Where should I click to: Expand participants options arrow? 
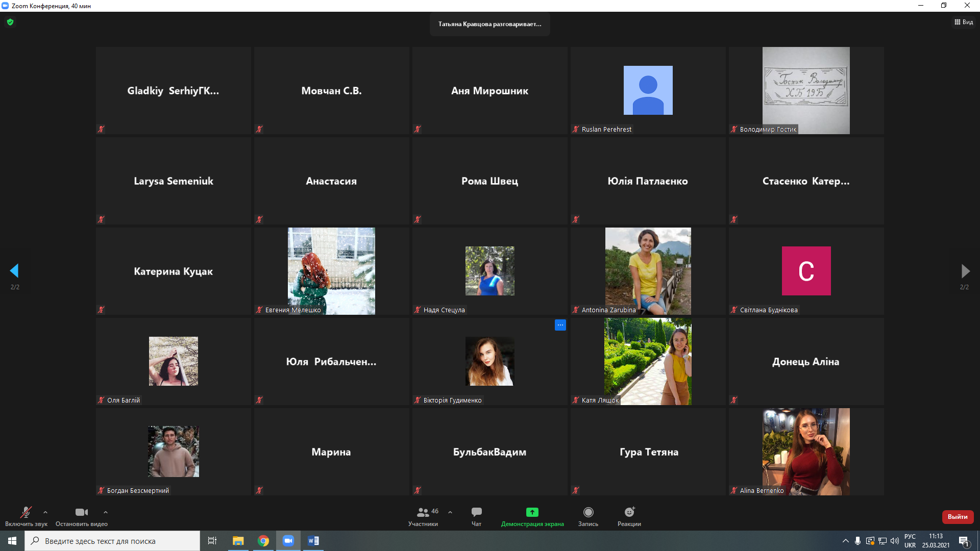coord(450,512)
